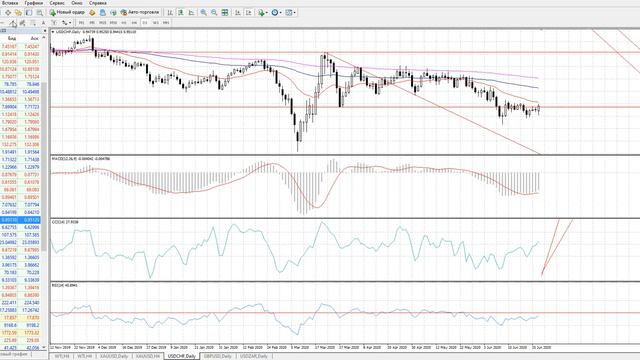The width and height of the screenshot is (640, 360).
Task: Select the Market Watch row with bid 107.575
Action: tap(20, 235)
